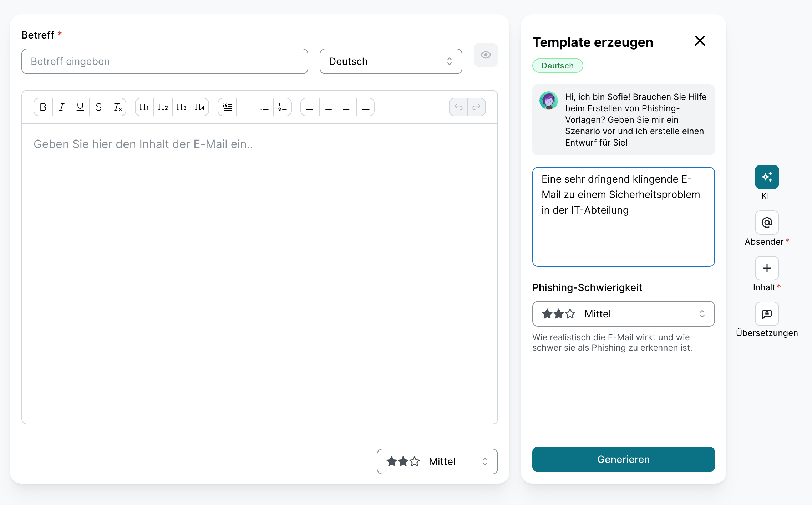Viewport: 812px width, 505px height.
Task: Click the Betreff eingeben input field
Action: pyautogui.click(x=164, y=61)
